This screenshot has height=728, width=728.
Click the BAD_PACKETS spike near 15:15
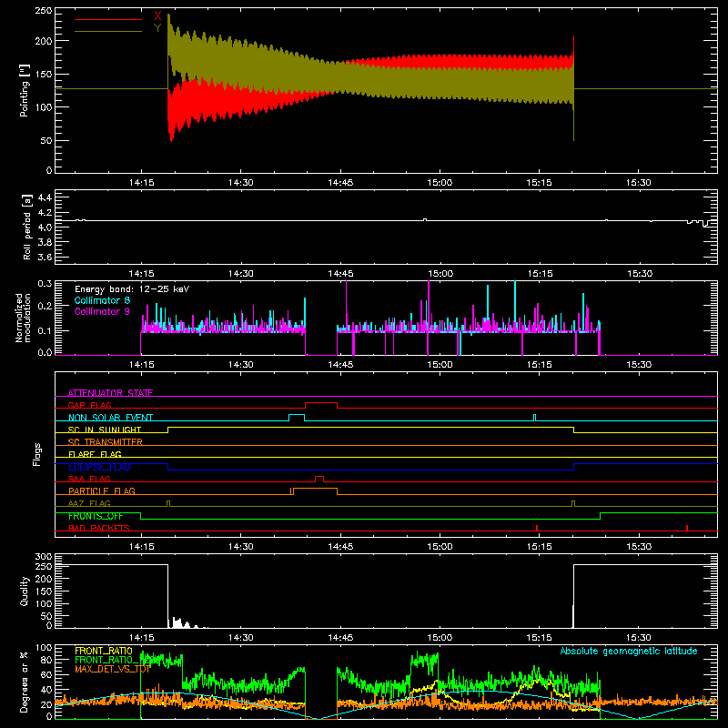tap(537, 528)
